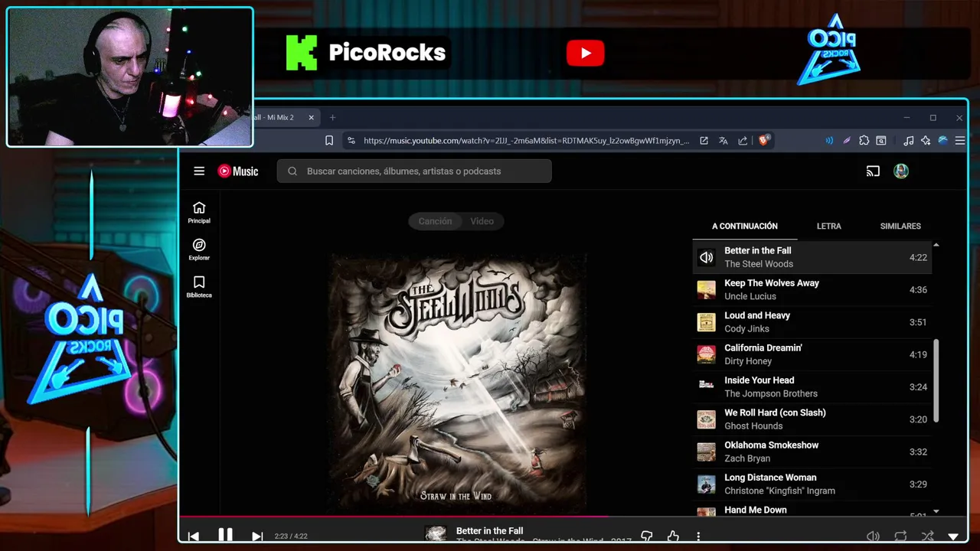Click the Uncle Lucius song thumbnail
The image size is (980, 551).
pos(706,290)
